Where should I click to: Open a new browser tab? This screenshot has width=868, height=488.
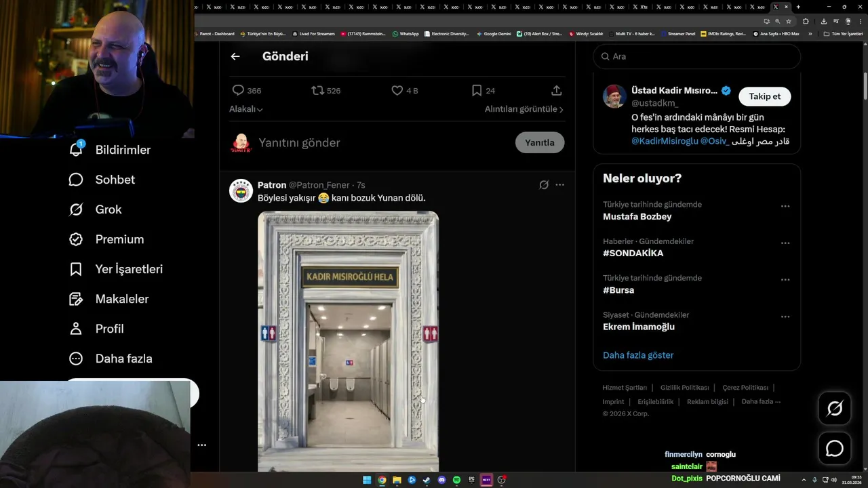tap(798, 7)
